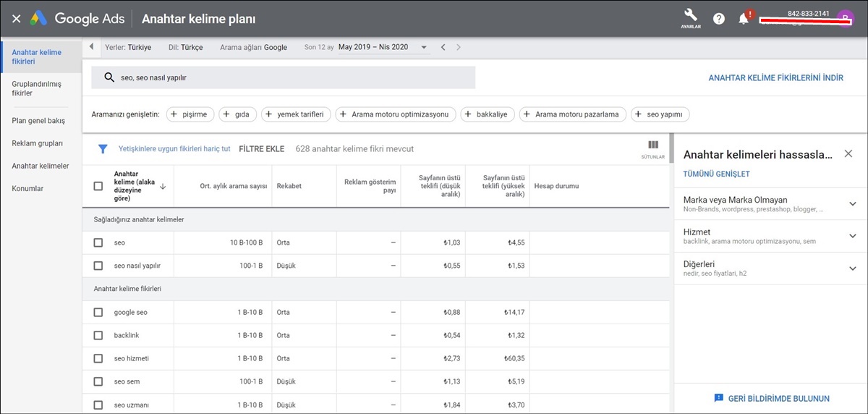Image resolution: width=868 pixels, height=414 pixels.
Task: Sort by 'Rekabet' column header
Action: coord(289,186)
